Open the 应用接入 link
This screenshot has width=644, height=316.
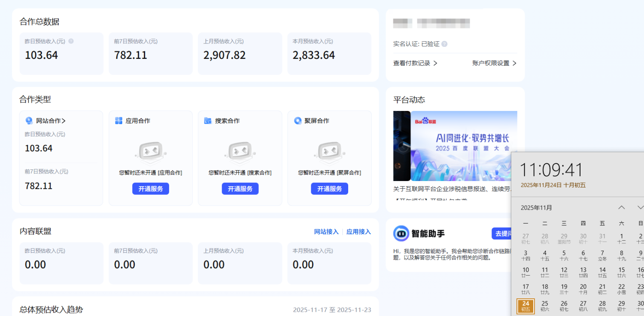click(358, 231)
